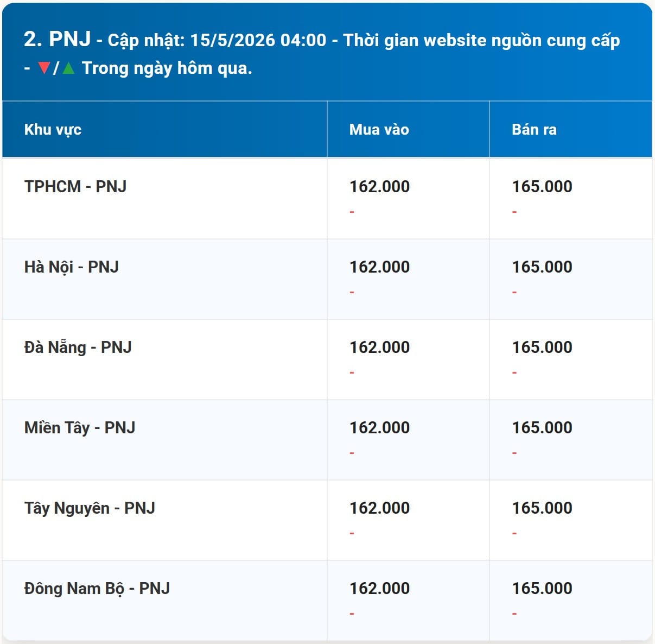The width and height of the screenshot is (655, 644).
Task: Click the Hà Nội - PNJ row label
Action: tap(72, 267)
